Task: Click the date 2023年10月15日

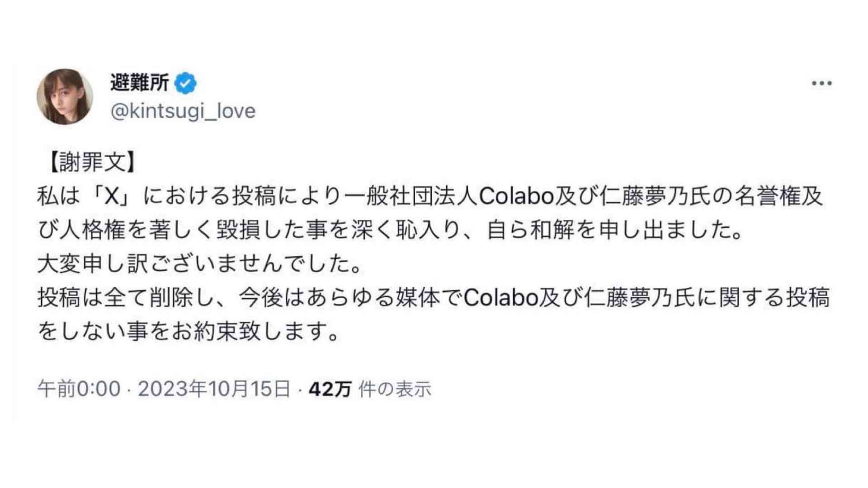Action: 214,389
